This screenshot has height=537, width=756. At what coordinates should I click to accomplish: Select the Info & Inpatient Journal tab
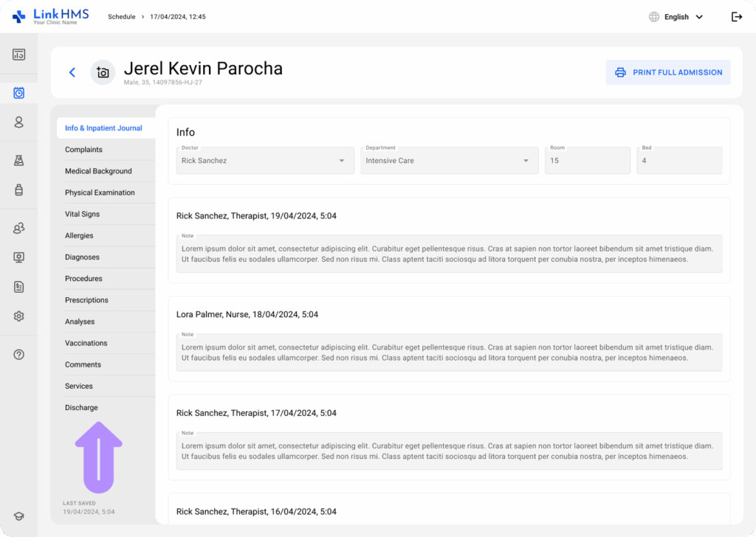pyautogui.click(x=106, y=128)
